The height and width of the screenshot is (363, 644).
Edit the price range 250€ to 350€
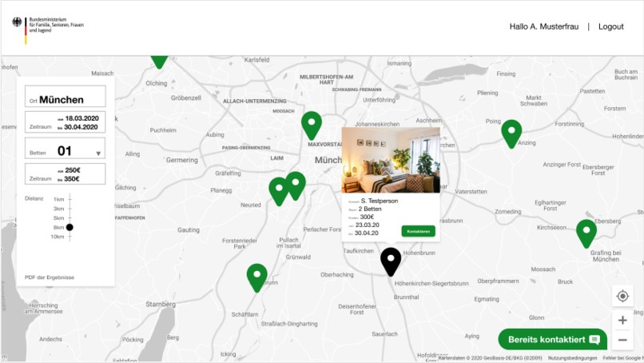65,174
